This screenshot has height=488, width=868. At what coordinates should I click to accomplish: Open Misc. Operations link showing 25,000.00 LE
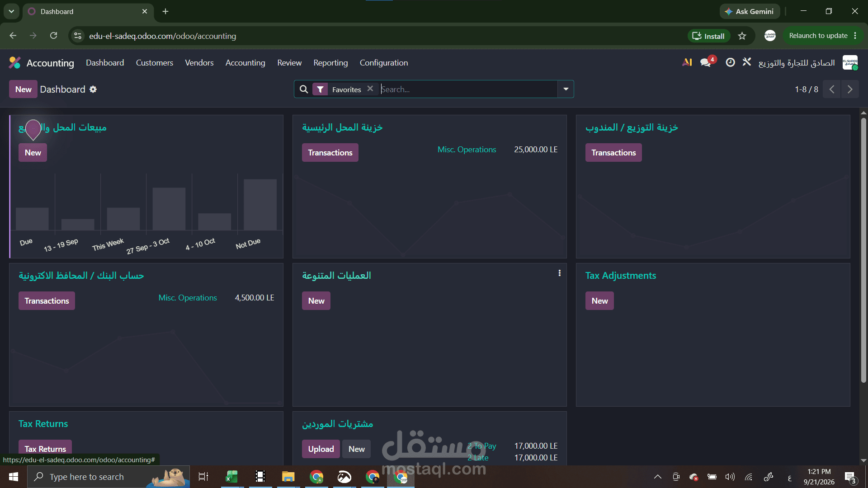pos(467,150)
